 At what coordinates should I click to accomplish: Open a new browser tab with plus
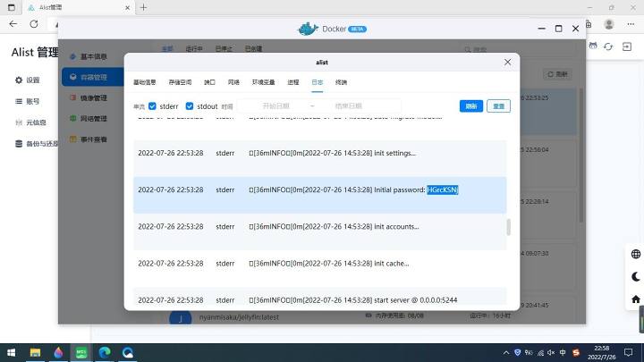coord(143,7)
